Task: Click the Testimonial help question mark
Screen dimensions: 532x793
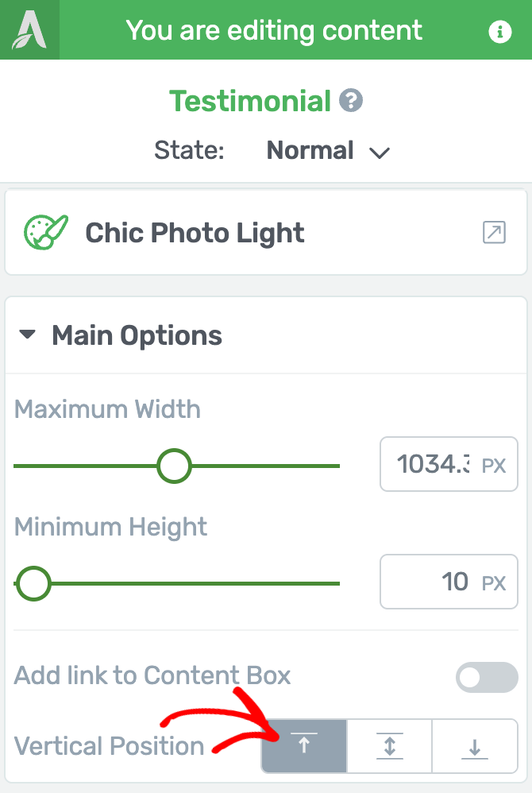Action: [x=351, y=100]
